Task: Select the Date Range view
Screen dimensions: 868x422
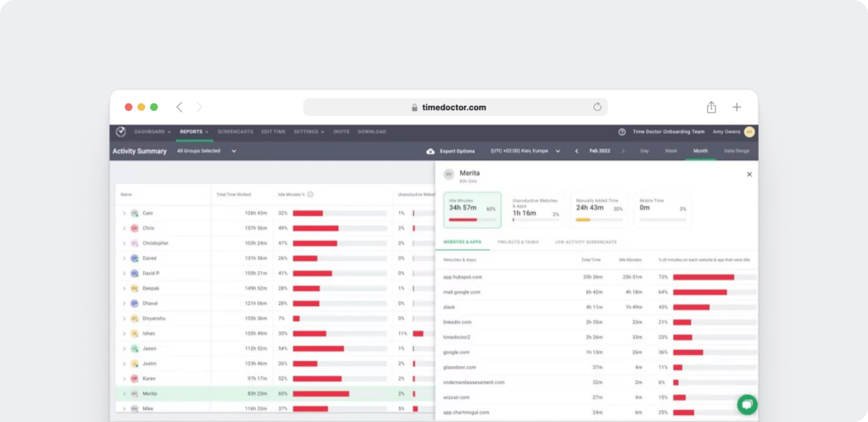Action: pyautogui.click(x=737, y=151)
